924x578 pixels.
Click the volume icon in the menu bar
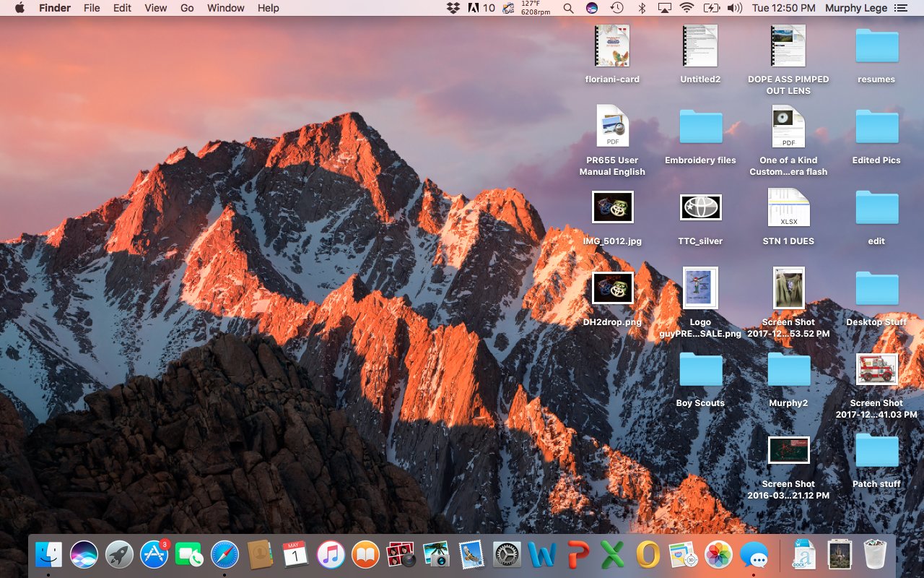pos(735,8)
